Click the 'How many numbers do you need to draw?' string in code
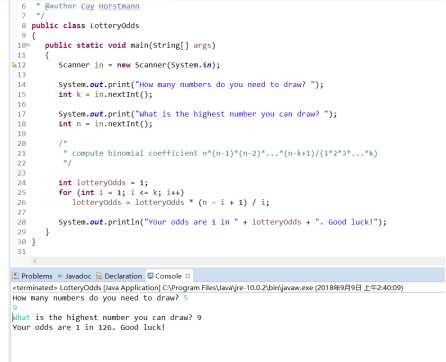Screen dimensions: 446x362 [x=225, y=85]
